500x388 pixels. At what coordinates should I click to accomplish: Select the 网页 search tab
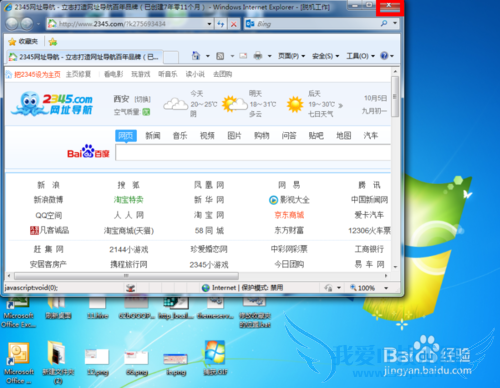[126, 135]
